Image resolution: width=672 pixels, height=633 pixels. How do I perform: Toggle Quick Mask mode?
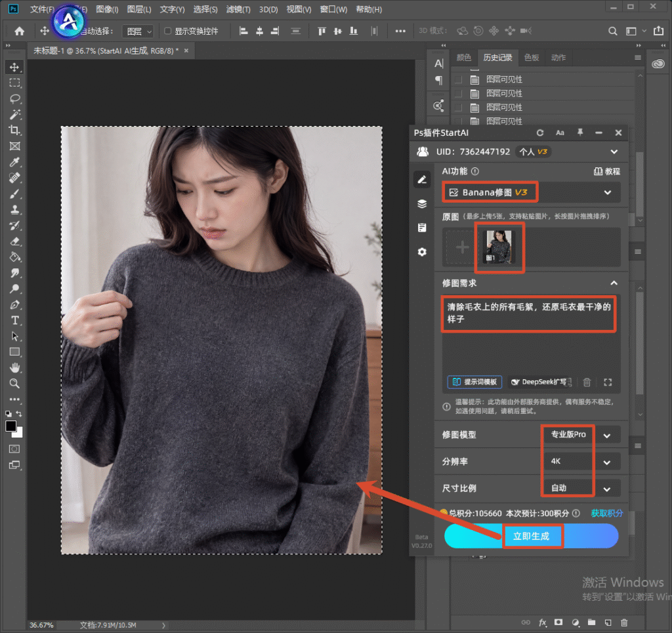pyautogui.click(x=14, y=449)
